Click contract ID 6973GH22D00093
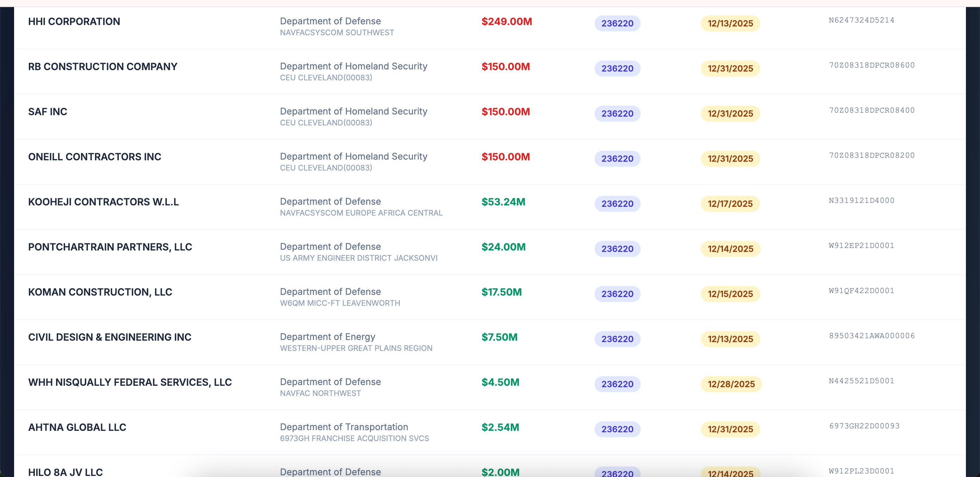 (x=864, y=426)
